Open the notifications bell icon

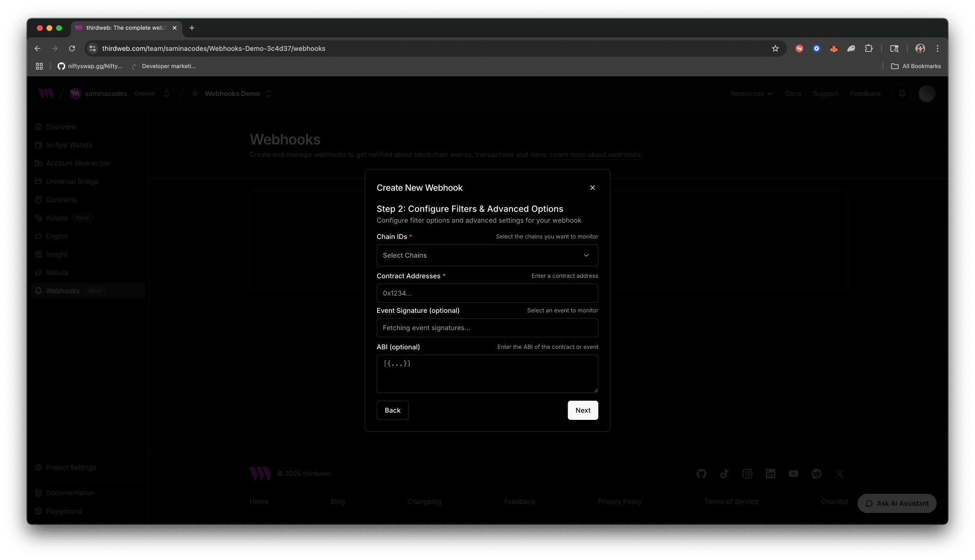pyautogui.click(x=902, y=94)
